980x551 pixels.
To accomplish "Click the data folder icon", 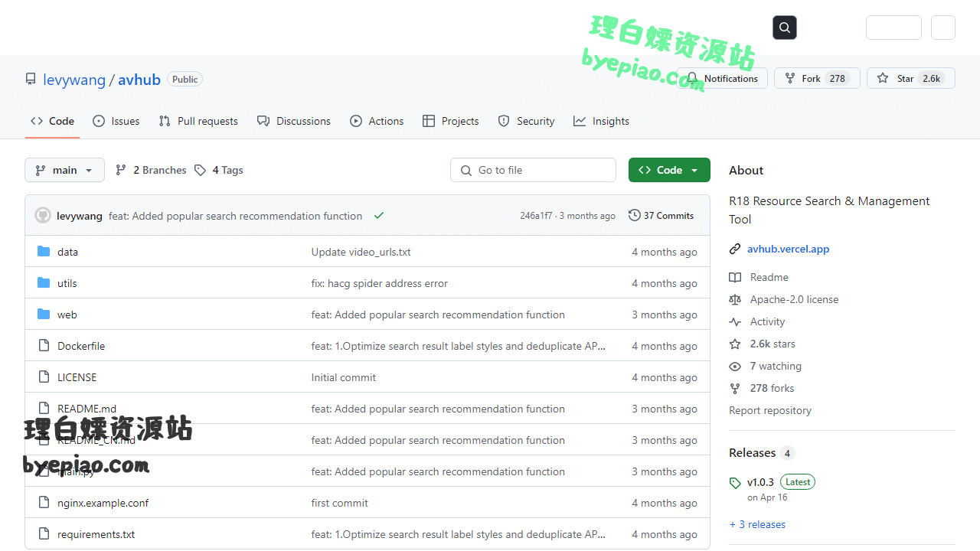I will pos(44,252).
